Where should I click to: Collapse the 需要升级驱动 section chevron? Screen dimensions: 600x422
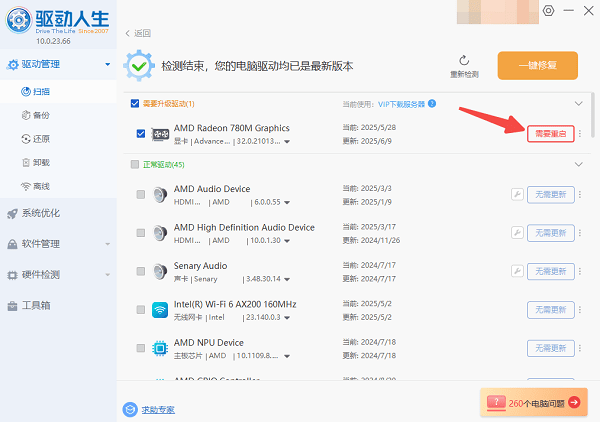coord(579,103)
